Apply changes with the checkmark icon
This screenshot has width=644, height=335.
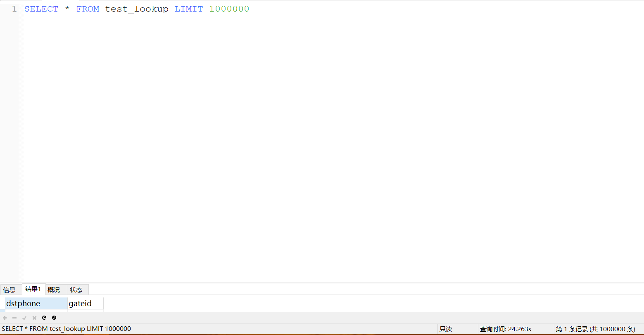coord(24,318)
